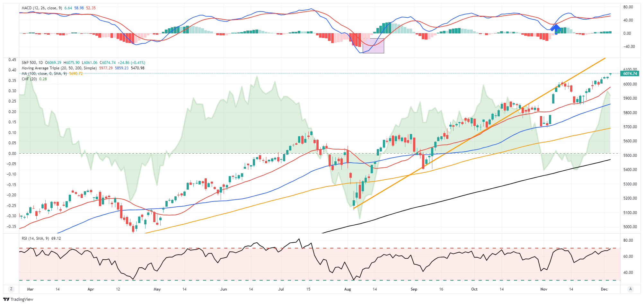This screenshot has width=644, height=305.
Task: Click the Sep label on time axis
Action: pos(414,289)
